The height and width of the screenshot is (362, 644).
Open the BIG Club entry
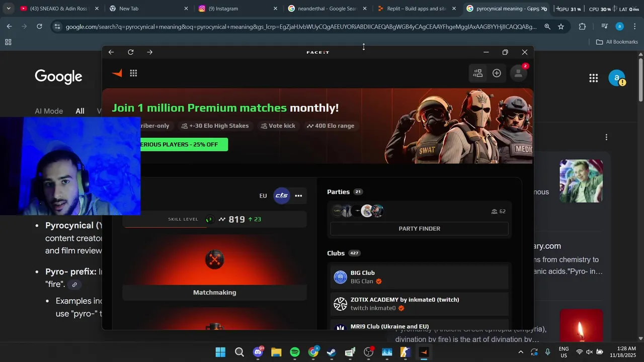[419, 277]
